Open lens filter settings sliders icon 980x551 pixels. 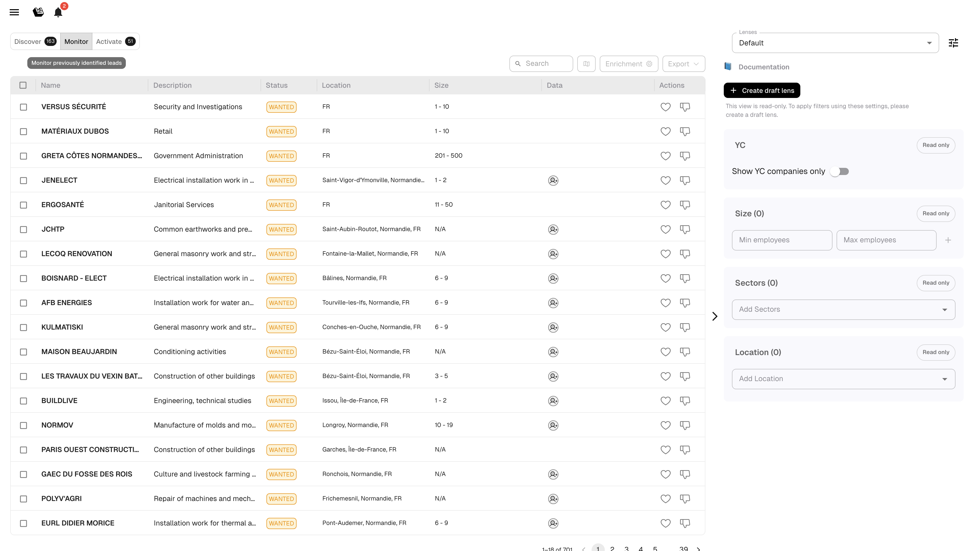tap(953, 43)
